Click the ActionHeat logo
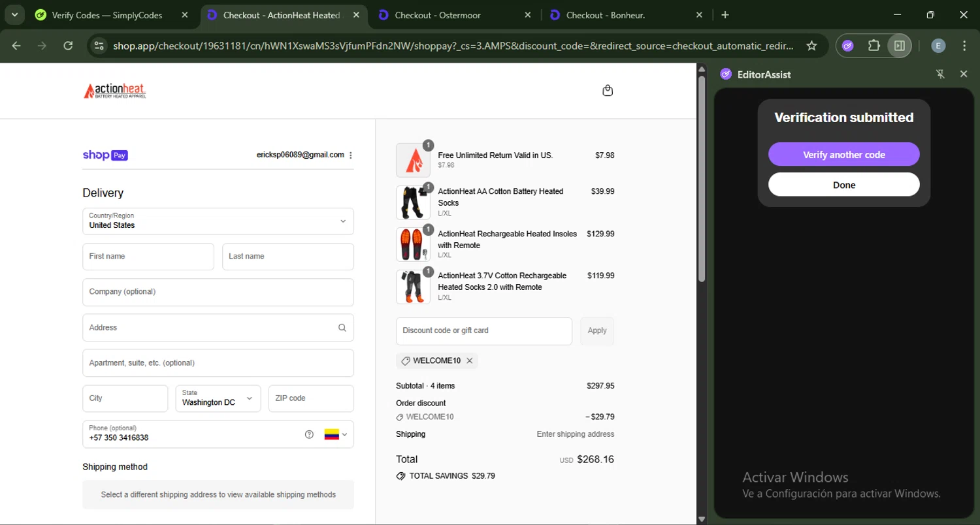Image resolution: width=980 pixels, height=525 pixels. pos(114,91)
